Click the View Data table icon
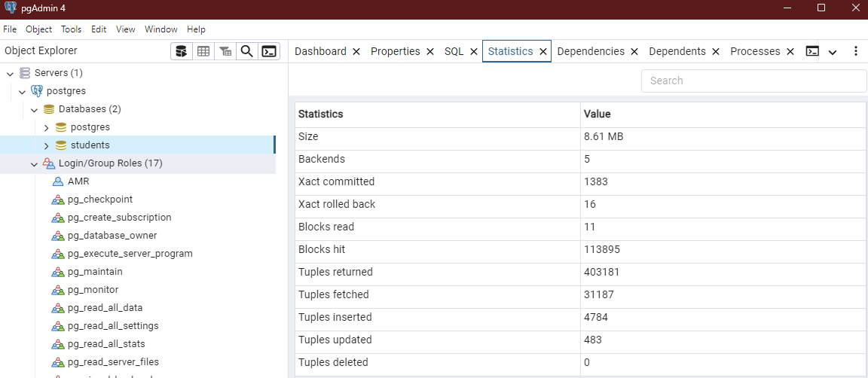 (203, 51)
